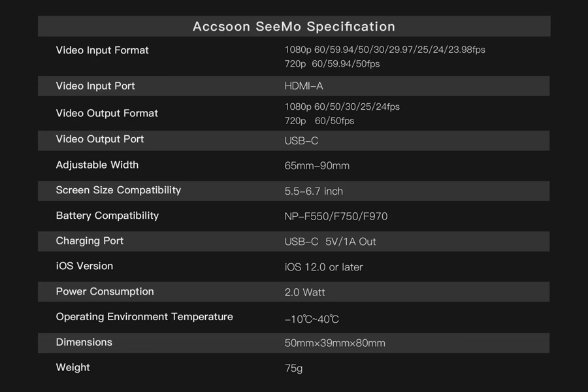The width and height of the screenshot is (588, 392).
Task: Click the USB-C 5V/1A Out value
Action: (330, 242)
